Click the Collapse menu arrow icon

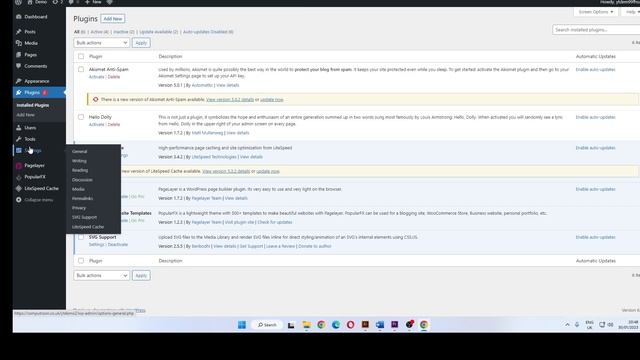18,200
